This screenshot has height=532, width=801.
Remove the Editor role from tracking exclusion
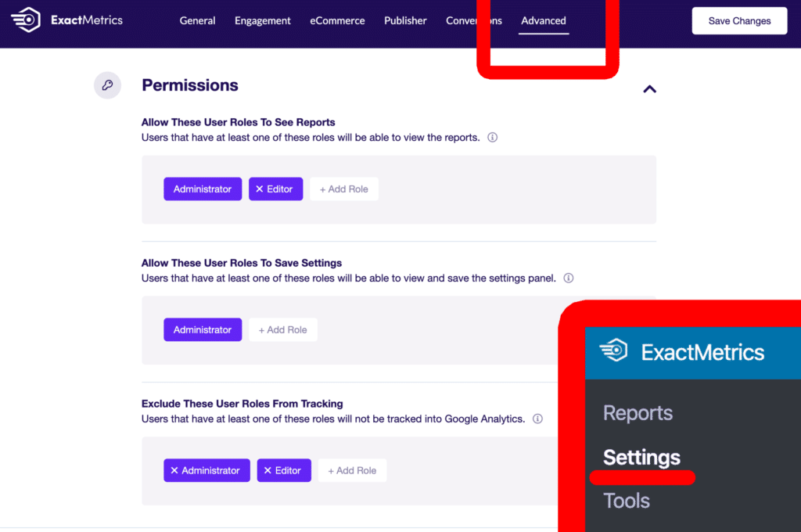[266, 470]
